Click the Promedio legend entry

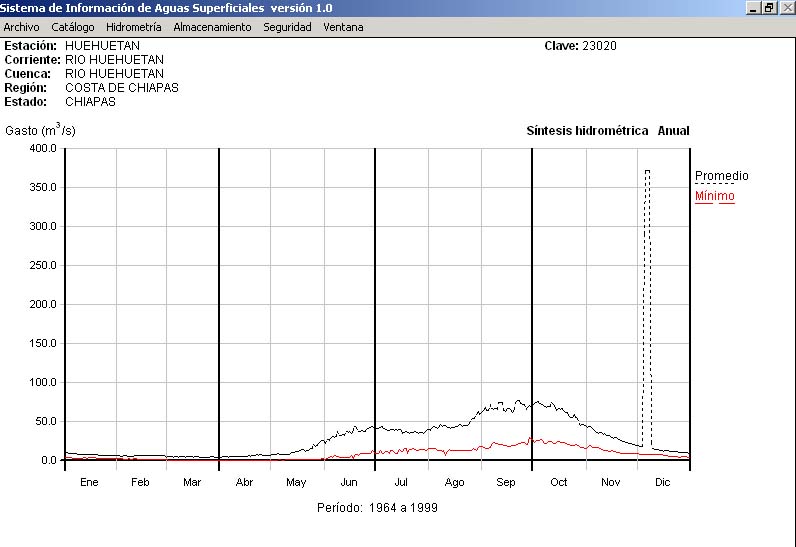click(x=721, y=176)
